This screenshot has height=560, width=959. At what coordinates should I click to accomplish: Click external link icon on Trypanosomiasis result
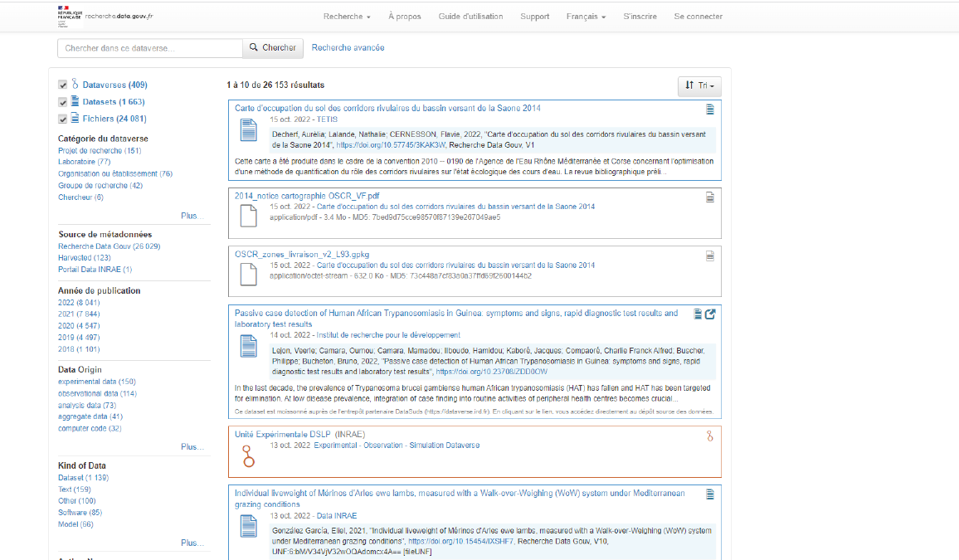coord(710,314)
